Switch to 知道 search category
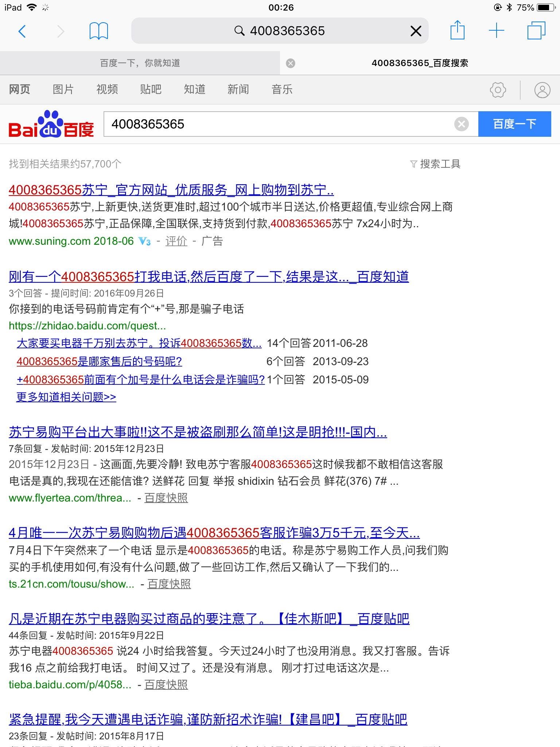Screen dimensions: 560x747 [195, 89]
